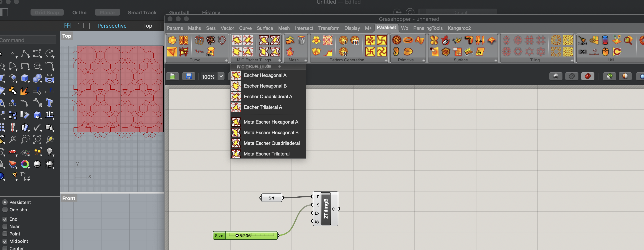Viewport: 644px width, 250px height.
Task: Select the Rectangle tool in Rhino toolbar
Action: click(x=25, y=66)
